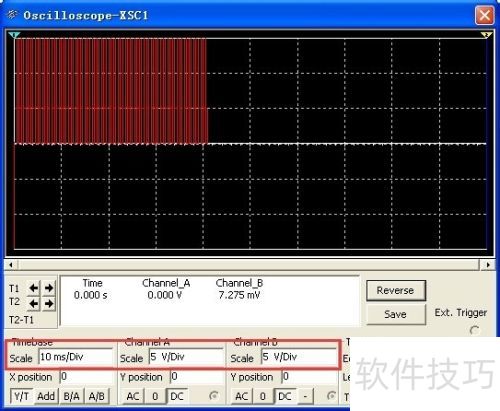Viewport: 500px width, 411px height.
Task: Move cursor T1 right with arrow
Action: [x=49, y=288]
